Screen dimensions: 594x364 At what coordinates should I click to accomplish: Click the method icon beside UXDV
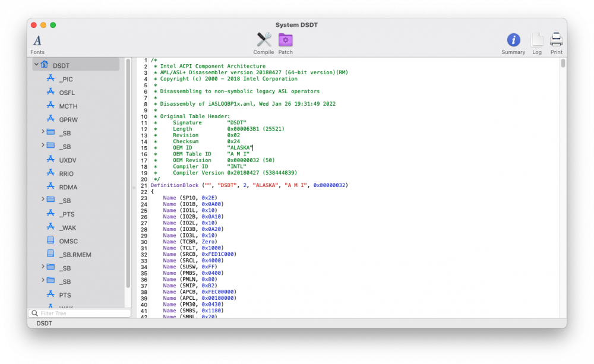[50, 160]
